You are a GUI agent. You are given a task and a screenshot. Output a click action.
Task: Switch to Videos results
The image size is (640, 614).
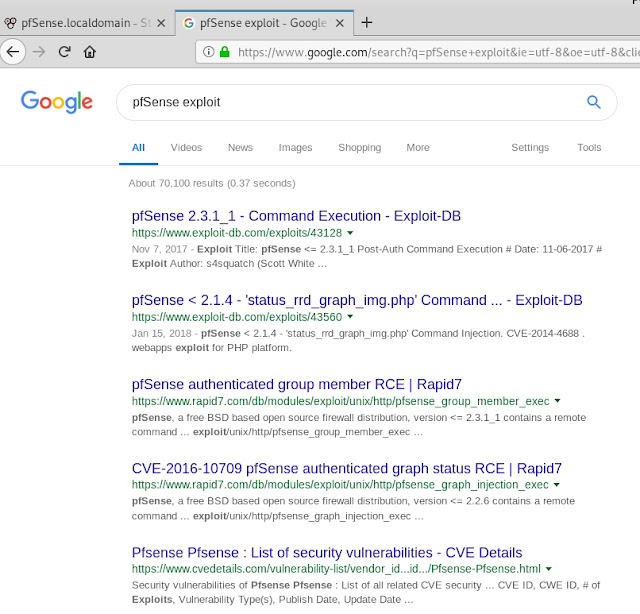pyautogui.click(x=186, y=148)
